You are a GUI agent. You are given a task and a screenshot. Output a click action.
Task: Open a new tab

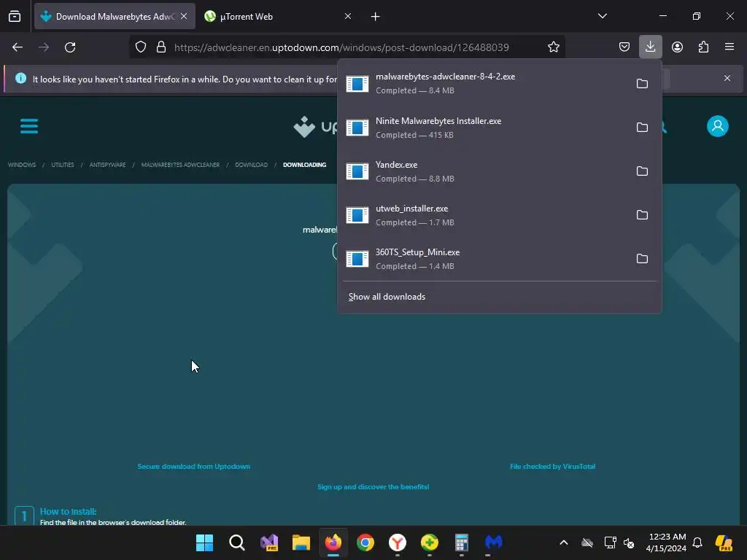[376, 17]
